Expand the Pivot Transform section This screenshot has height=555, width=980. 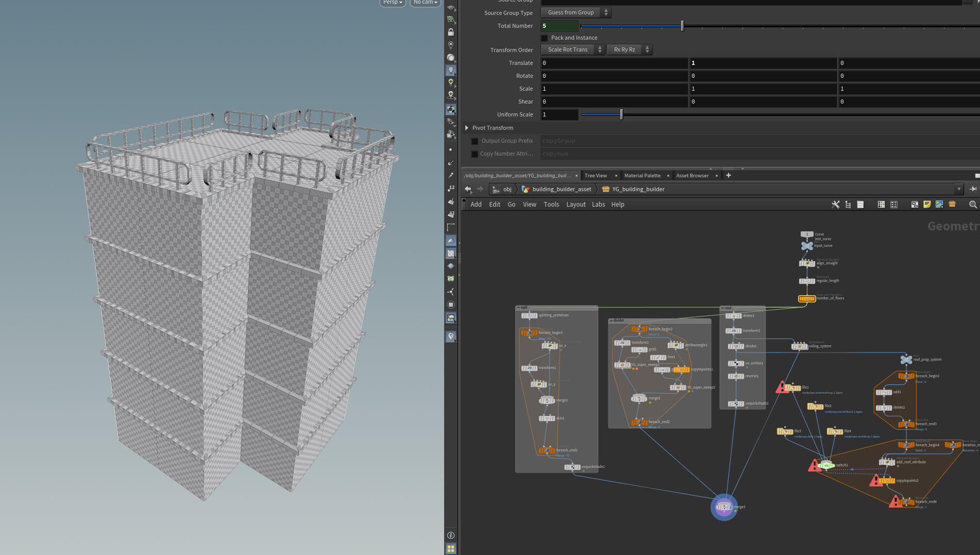click(467, 127)
